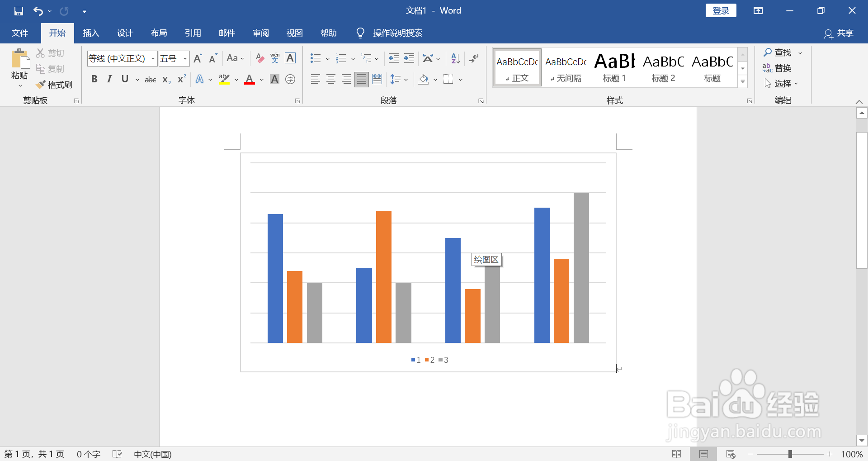Apply character shading icon
868x461 pixels.
tap(274, 80)
